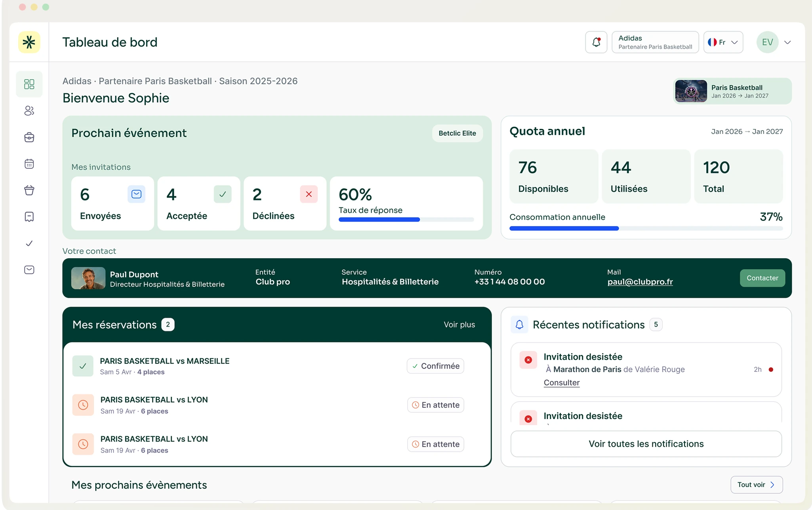Open the paul@clubpro.fr mail link
The image size is (812, 510).
tap(640, 282)
